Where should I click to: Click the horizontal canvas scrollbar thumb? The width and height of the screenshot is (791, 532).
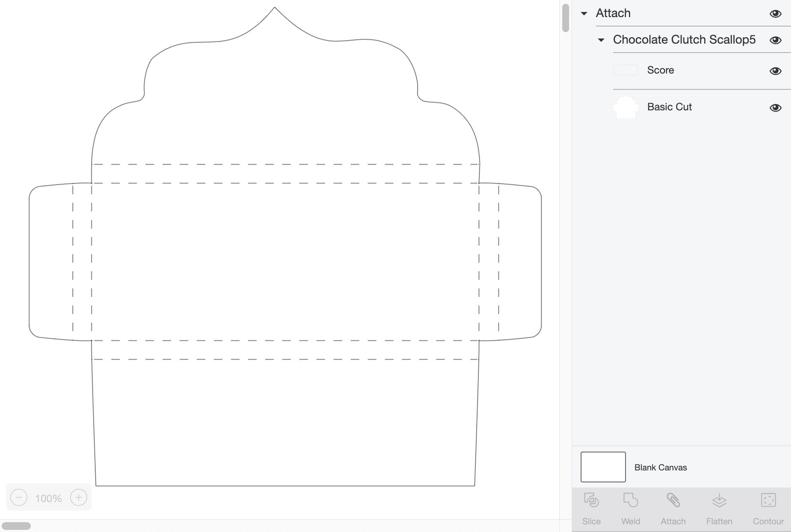pyautogui.click(x=16, y=526)
